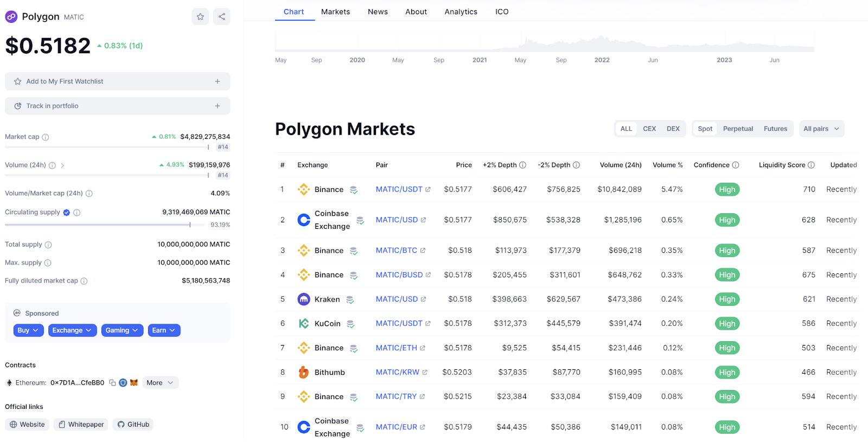The image size is (868, 442).
Task: Select the CEX market filter
Action: click(x=649, y=129)
